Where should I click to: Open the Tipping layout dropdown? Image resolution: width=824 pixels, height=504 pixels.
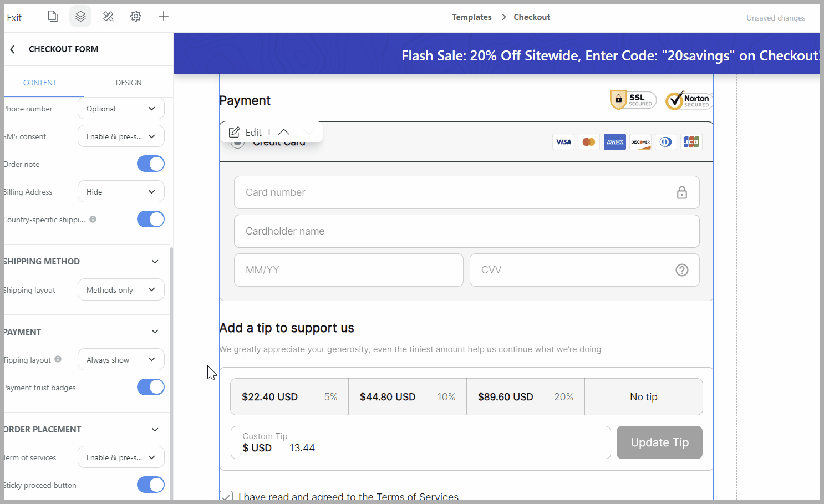click(121, 360)
